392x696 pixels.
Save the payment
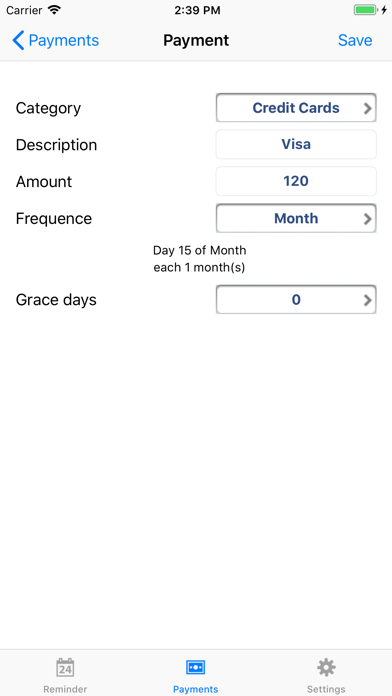point(355,40)
